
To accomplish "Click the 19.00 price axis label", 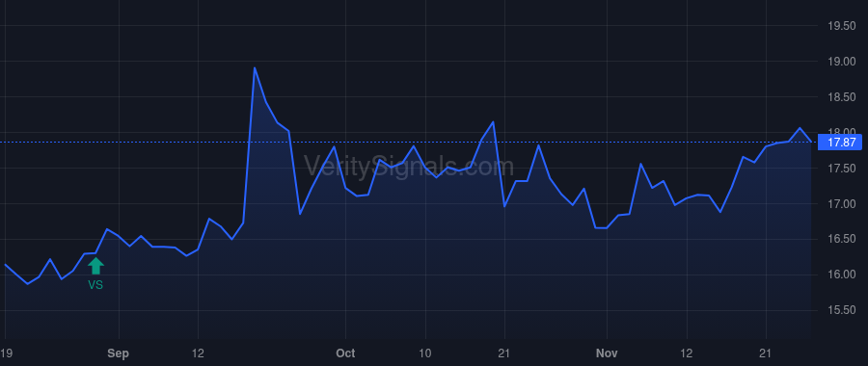I will pyautogui.click(x=841, y=62).
